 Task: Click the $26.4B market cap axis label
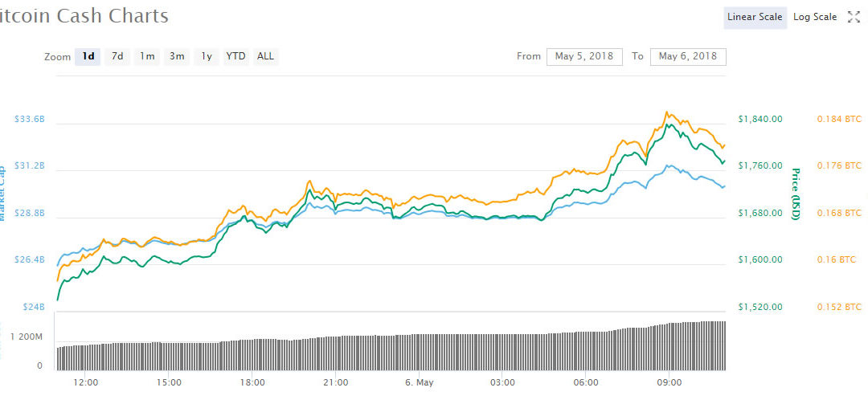click(30, 259)
